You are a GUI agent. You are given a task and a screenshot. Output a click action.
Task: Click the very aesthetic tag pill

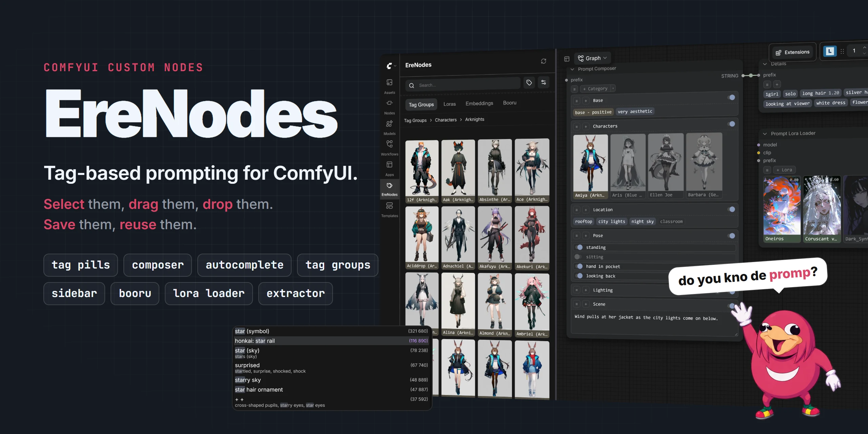click(x=635, y=112)
